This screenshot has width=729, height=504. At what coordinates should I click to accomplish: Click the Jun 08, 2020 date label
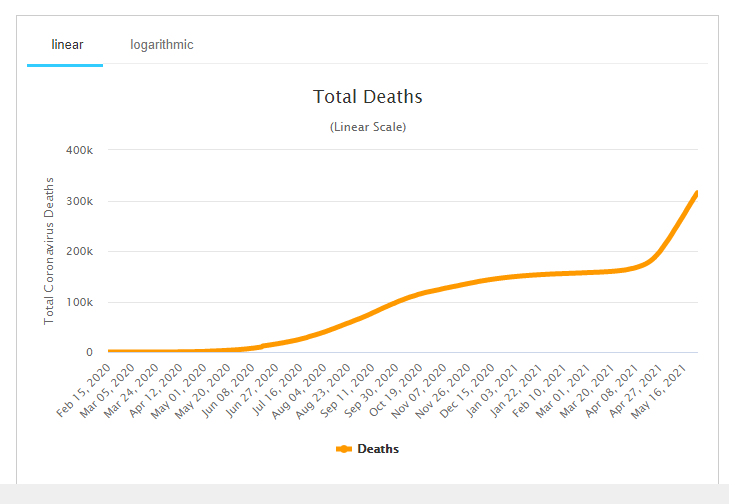(228, 390)
